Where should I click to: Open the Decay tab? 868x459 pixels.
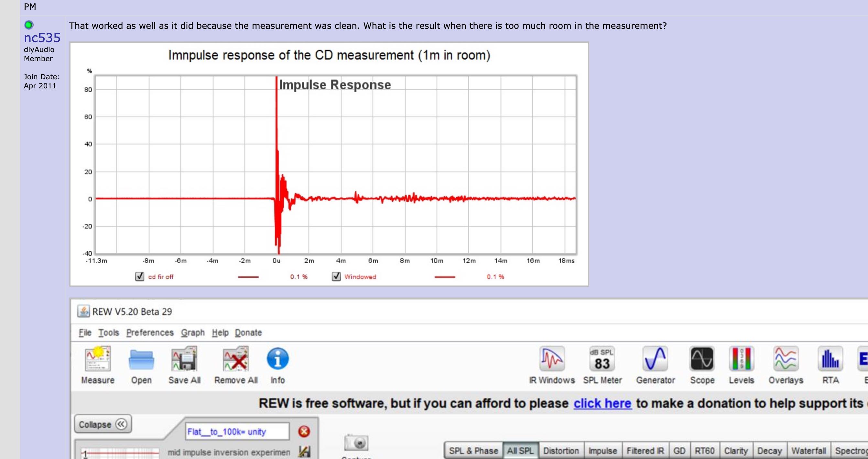(x=770, y=451)
